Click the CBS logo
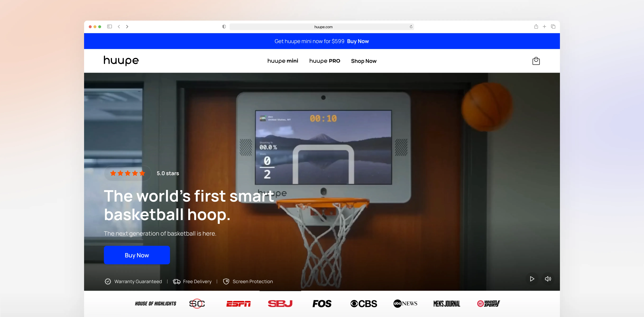644x317 pixels. click(364, 304)
